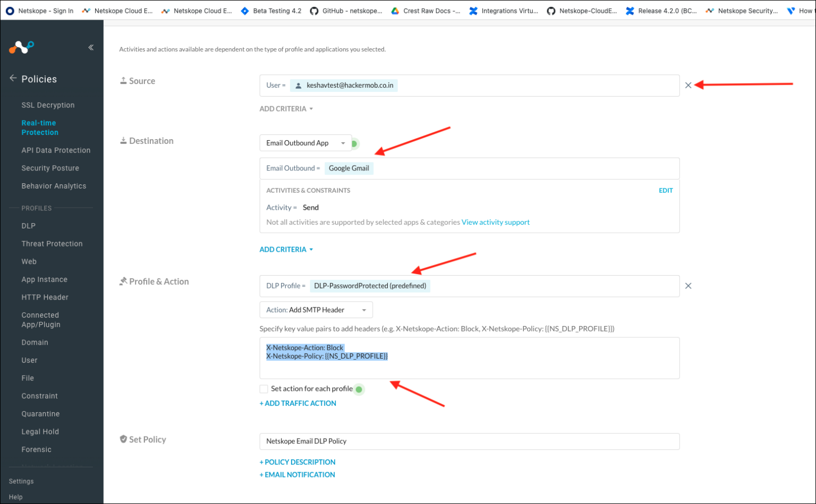Click the green indicator after Set action checkbox
816x504 pixels.
point(359,389)
